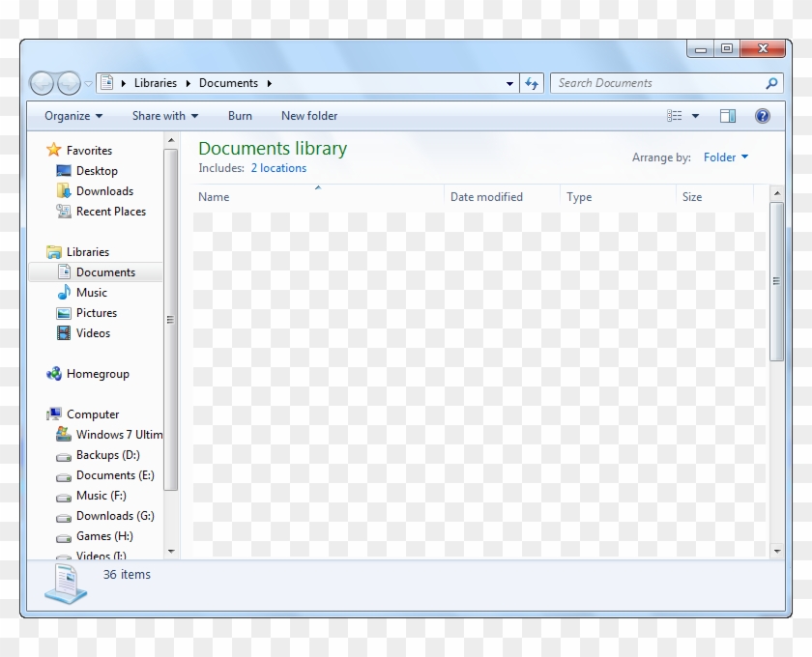Open Windows Explorer help
Screen dimensions: 812x657
tap(762, 116)
